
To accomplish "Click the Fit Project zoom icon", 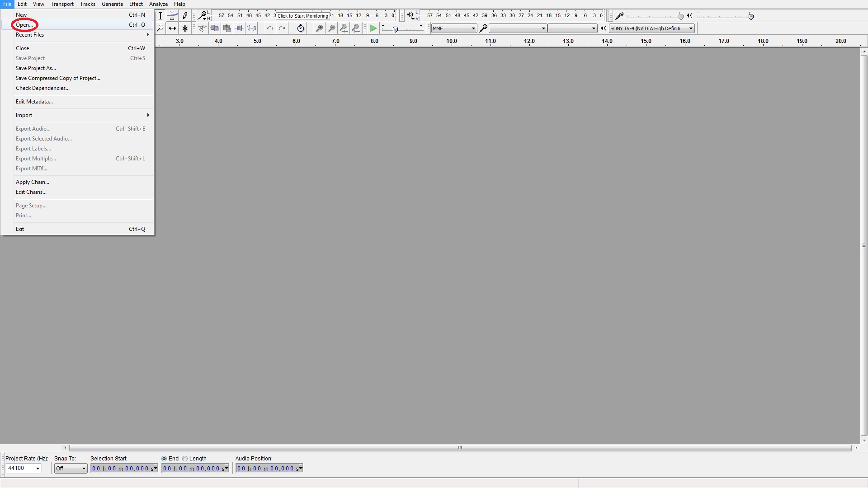I will click(x=356, y=28).
